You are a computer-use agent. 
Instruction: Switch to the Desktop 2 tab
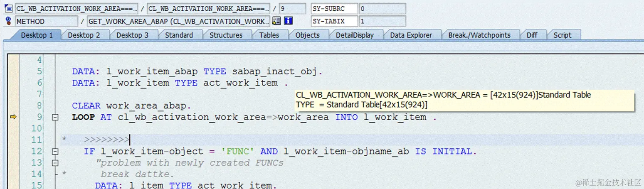coord(84,35)
